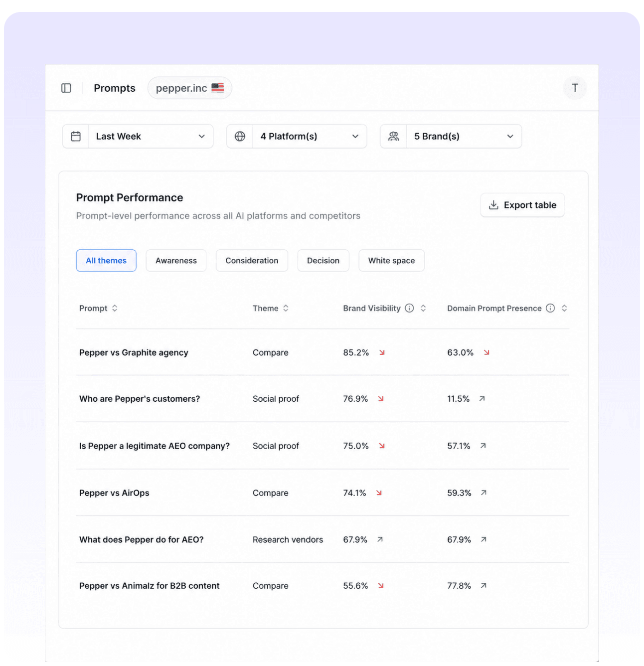This screenshot has width=644, height=666.
Task: Click the people icon beside 5 Brand(s)
Action: pyautogui.click(x=394, y=136)
